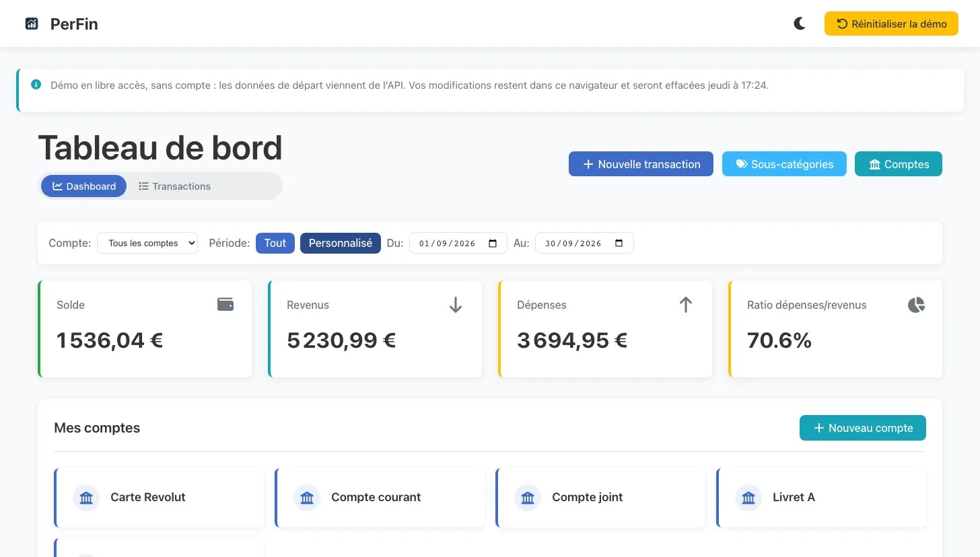Click the PerFin logo icon
The image size is (980, 557).
coord(32,24)
